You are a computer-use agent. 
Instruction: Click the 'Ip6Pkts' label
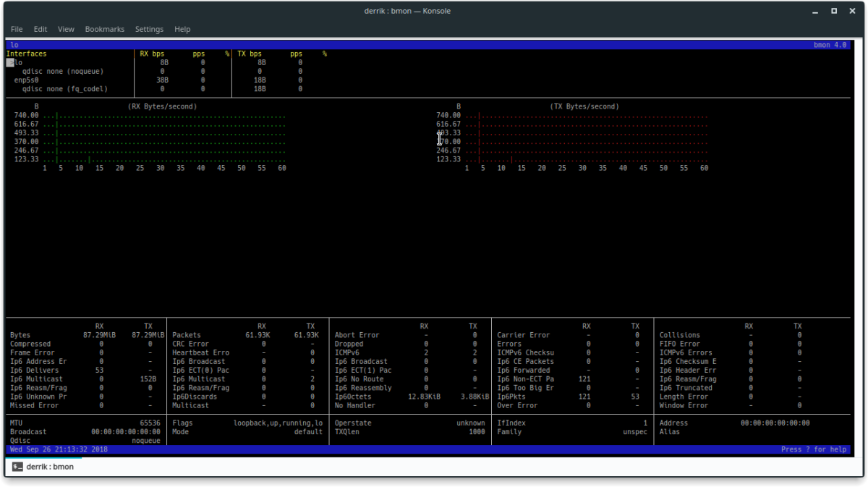coord(511,397)
